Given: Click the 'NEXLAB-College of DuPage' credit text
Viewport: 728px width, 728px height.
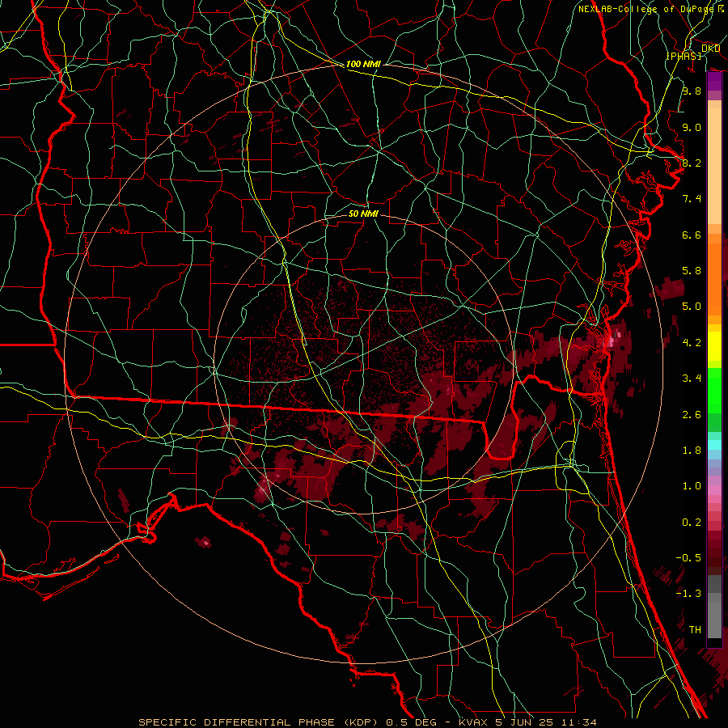Looking at the screenshot, I should pos(646,9).
